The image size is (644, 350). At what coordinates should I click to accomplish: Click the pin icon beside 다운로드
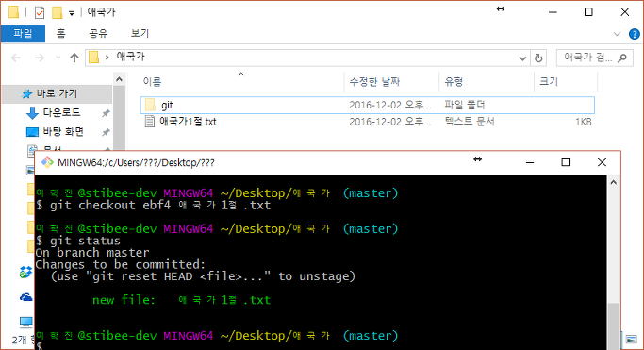point(106,113)
